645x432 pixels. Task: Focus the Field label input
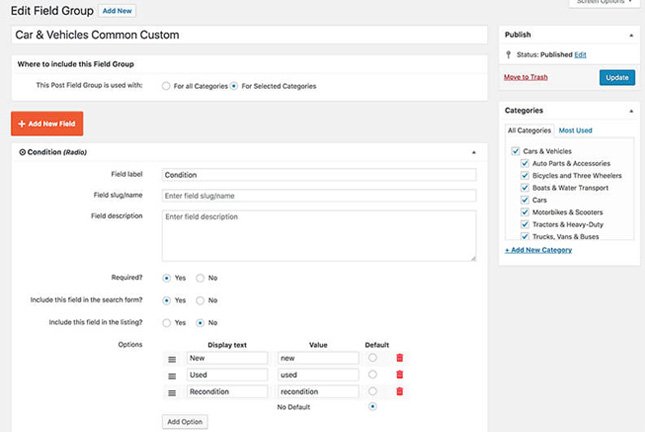(319, 175)
